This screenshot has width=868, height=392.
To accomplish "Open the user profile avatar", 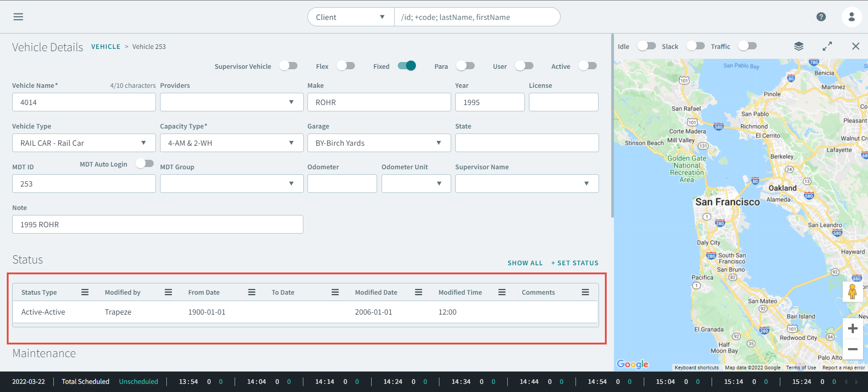I will pos(851,17).
